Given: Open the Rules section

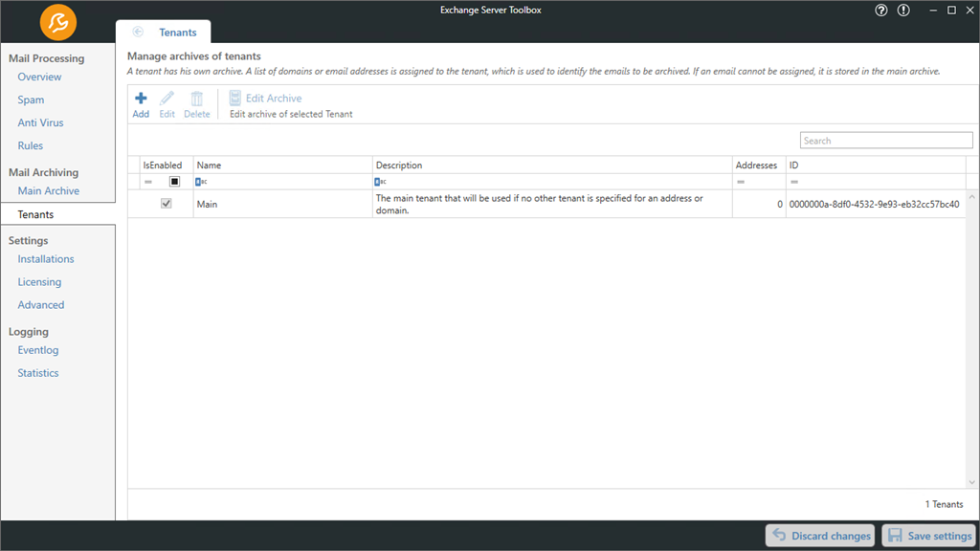Looking at the screenshot, I should click(30, 145).
